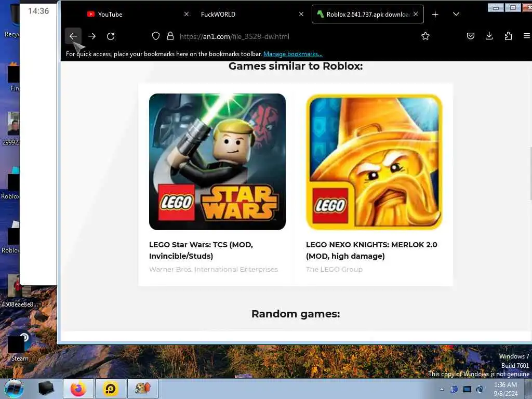The height and width of the screenshot is (399, 532).
Task: Expand the list all tabs chevron
Action: coord(456,14)
